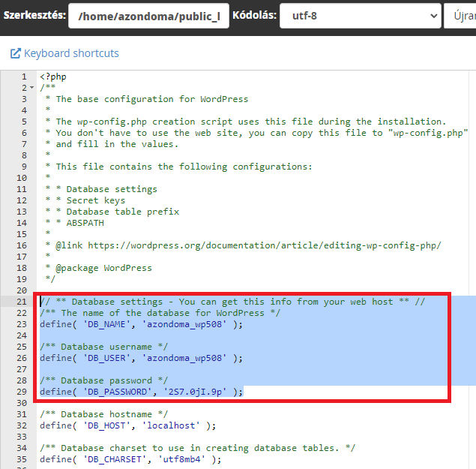Click on the DB_HOST localhost line
Screen dimensions: 476x469
128,425
